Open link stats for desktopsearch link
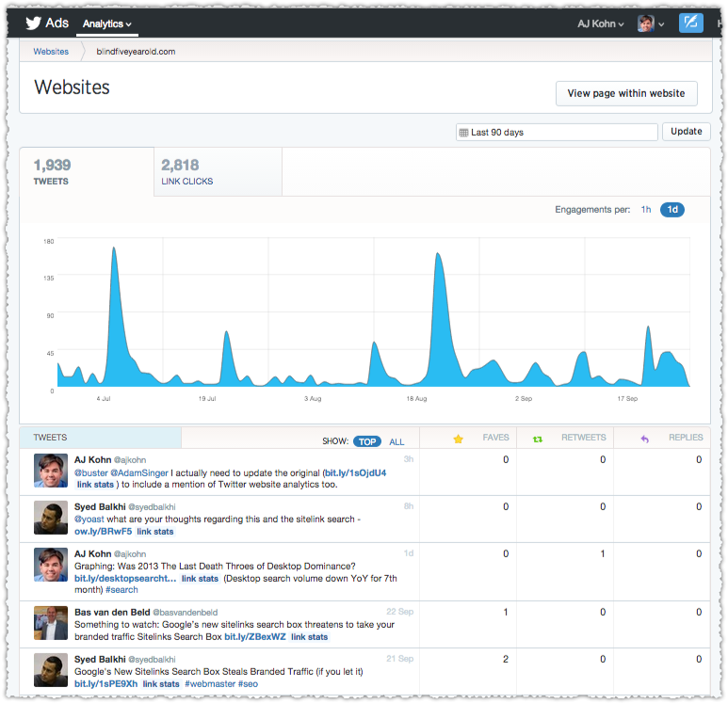The height and width of the screenshot is (704, 728). pyautogui.click(x=200, y=578)
